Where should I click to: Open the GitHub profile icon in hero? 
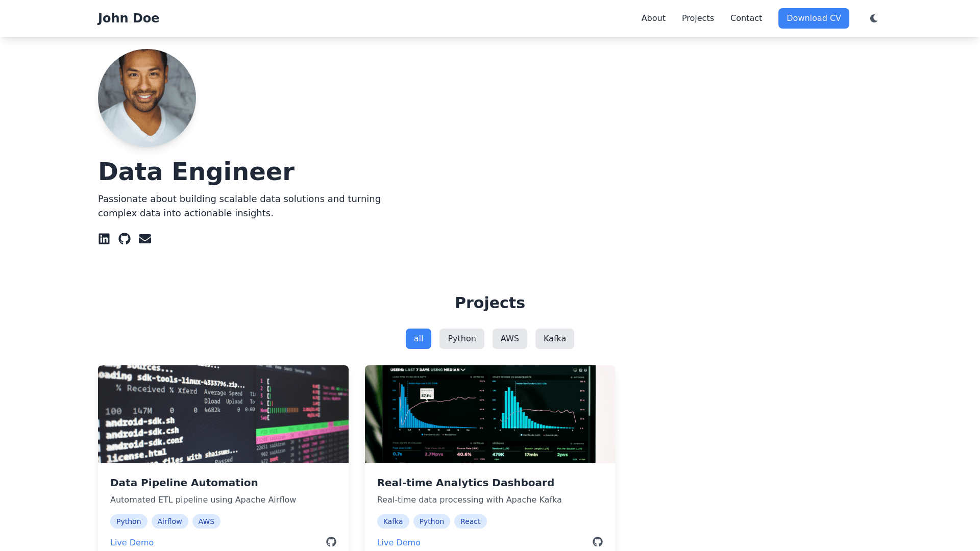pos(125,239)
